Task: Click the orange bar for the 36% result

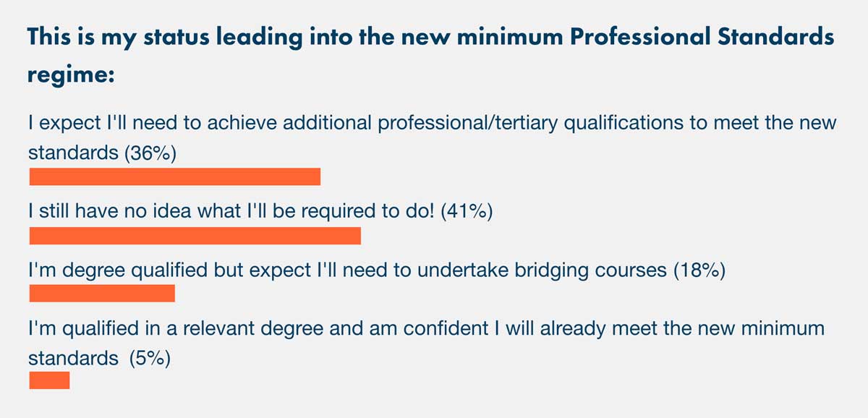Action: tap(174, 177)
